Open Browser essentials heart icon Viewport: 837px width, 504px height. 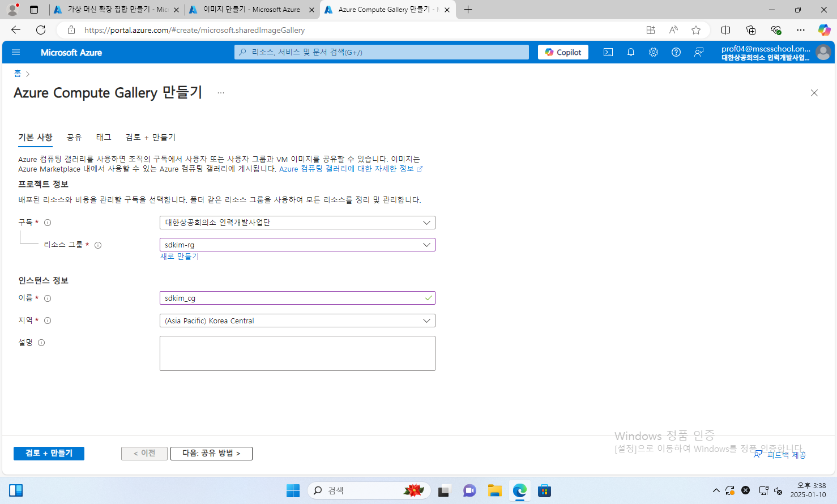[776, 30]
